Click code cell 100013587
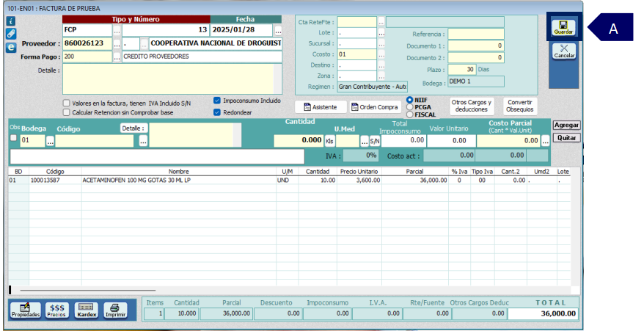 click(x=45, y=180)
